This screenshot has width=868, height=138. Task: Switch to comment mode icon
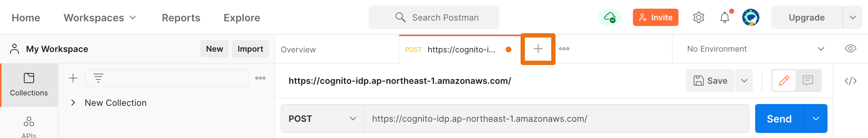pos(808,80)
